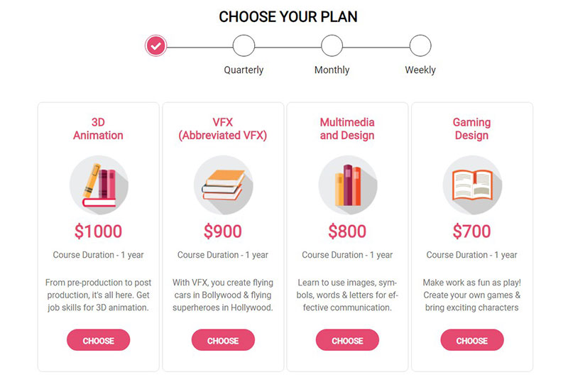Click the 3D Animation card title
The width and height of the screenshot is (568, 392).
coord(98,129)
